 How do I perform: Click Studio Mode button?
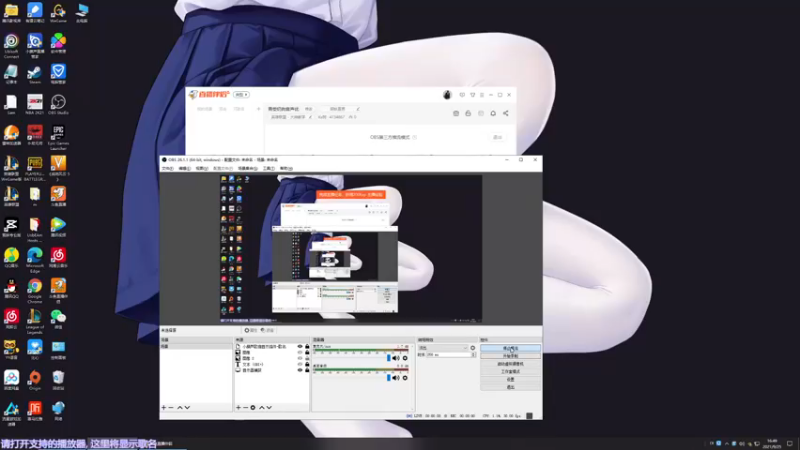point(510,372)
